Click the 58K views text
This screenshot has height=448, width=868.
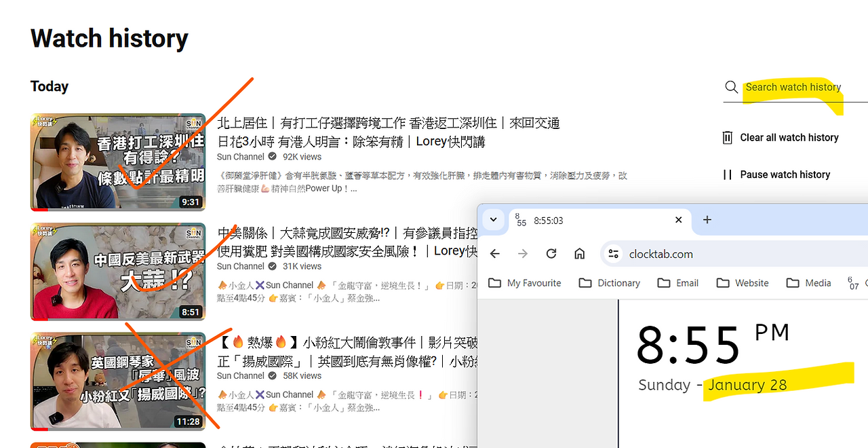(302, 375)
